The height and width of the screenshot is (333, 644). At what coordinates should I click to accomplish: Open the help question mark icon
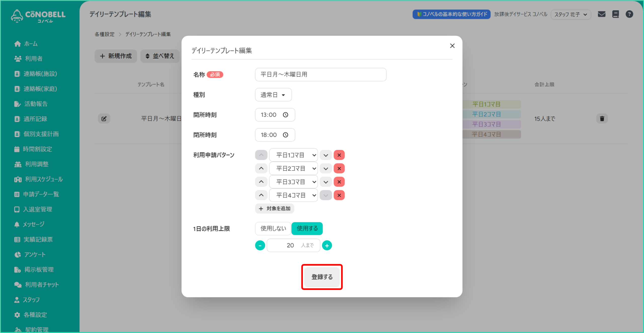point(629,14)
